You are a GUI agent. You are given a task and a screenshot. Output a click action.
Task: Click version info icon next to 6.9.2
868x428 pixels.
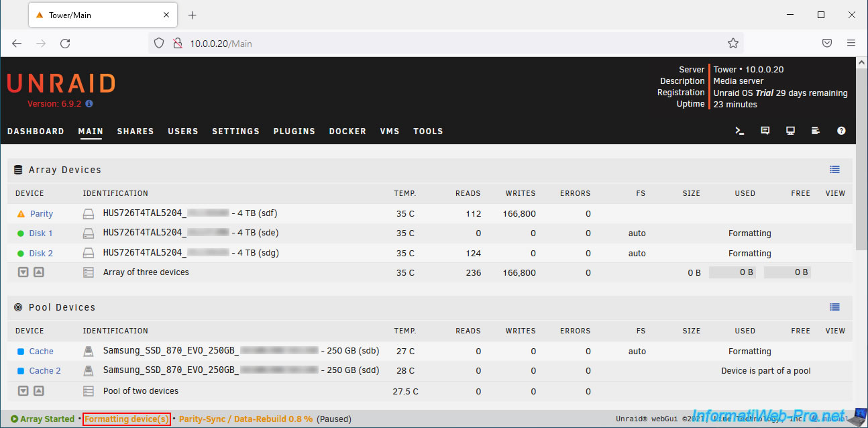[x=89, y=104]
